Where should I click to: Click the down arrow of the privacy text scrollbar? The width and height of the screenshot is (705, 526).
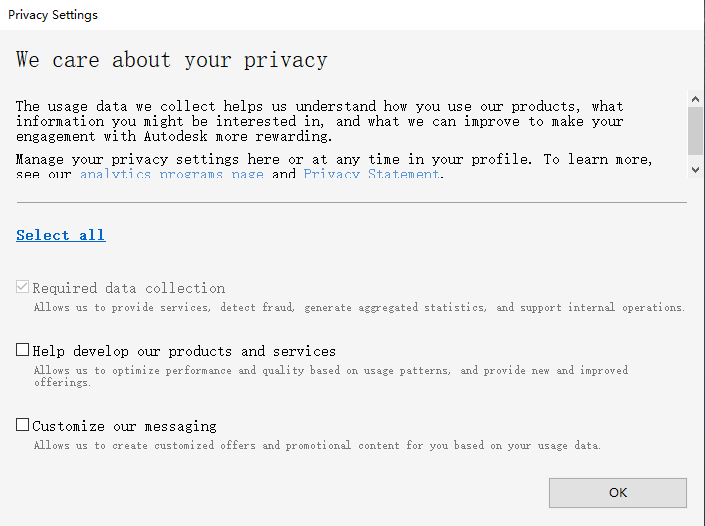click(696, 169)
